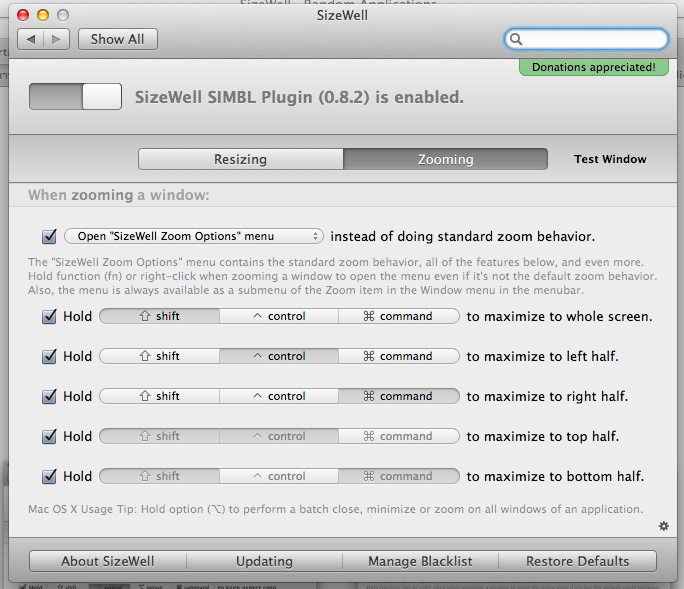This screenshot has height=589, width=684.
Task: Toggle shift for maximize to left half
Action: pos(160,356)
